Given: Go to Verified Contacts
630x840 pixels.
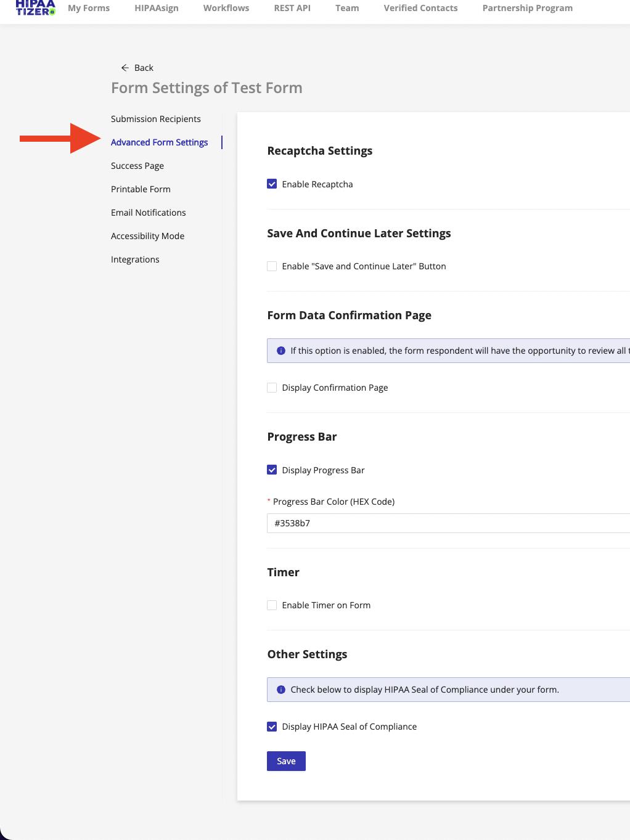Looking at the screenshot, I should click(x=420, y=8).
